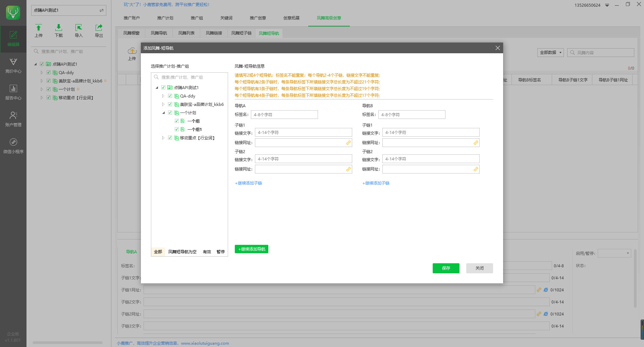644x347 pixels.
Task: Click the deer logo icon
Action: coord(13,13)
